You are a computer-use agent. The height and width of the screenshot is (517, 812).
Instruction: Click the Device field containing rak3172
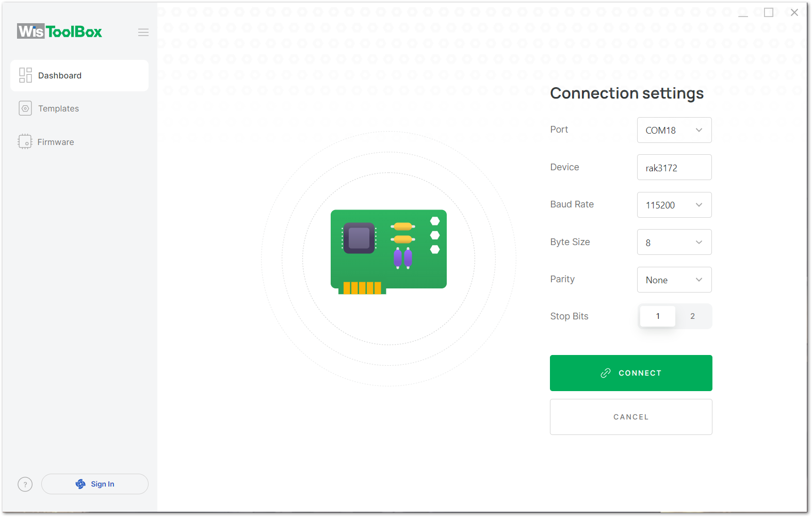point(674,167)
